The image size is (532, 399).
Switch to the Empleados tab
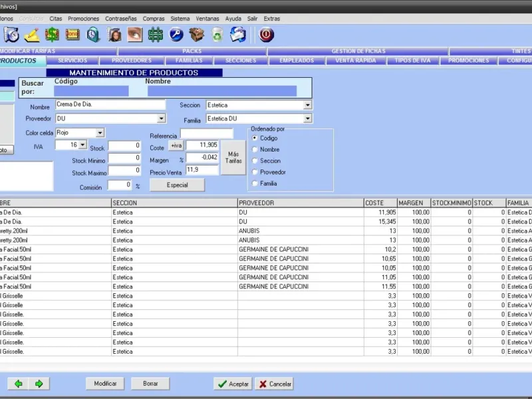(x=297, y=61)
